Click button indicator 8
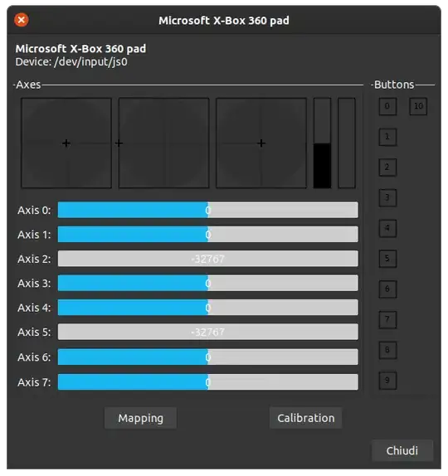 [x=387, y=350]
